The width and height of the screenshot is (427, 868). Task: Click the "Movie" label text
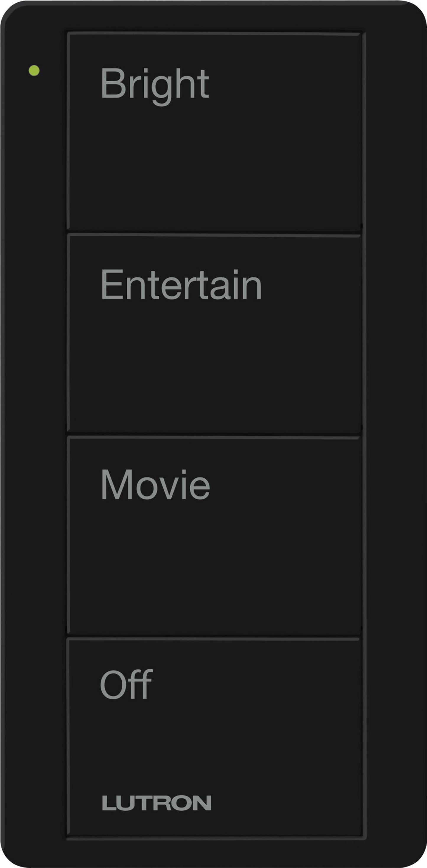[x=155, y=484]
